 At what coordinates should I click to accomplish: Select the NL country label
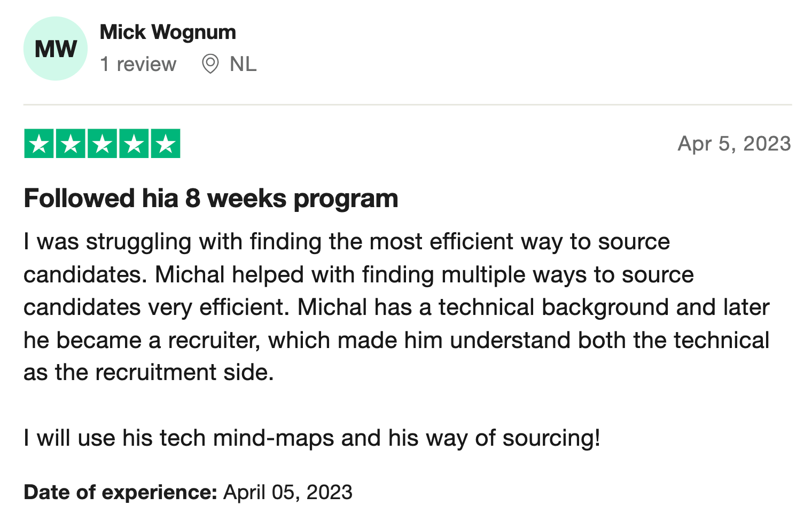pyautogui.click(x=243, y=64)
